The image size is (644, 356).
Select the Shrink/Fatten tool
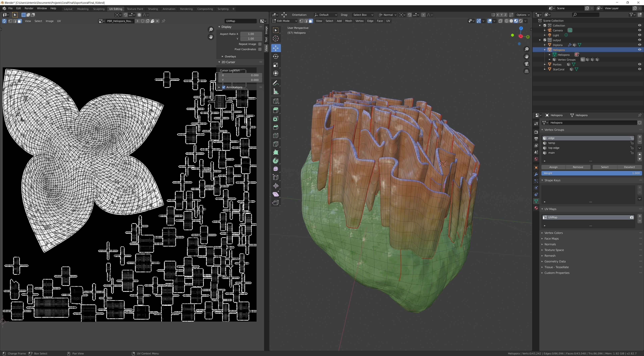pyautogui.click(x=276, y=186)
